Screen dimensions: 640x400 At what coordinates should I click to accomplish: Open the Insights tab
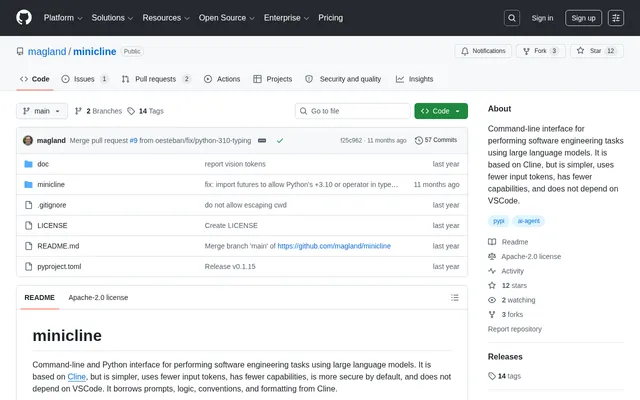click(x=415, y=79)
